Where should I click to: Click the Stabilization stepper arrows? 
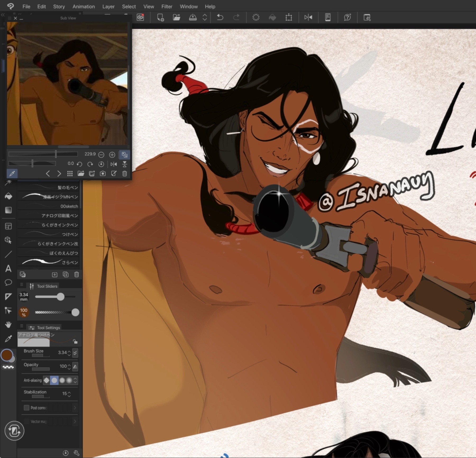pos(69,394)
